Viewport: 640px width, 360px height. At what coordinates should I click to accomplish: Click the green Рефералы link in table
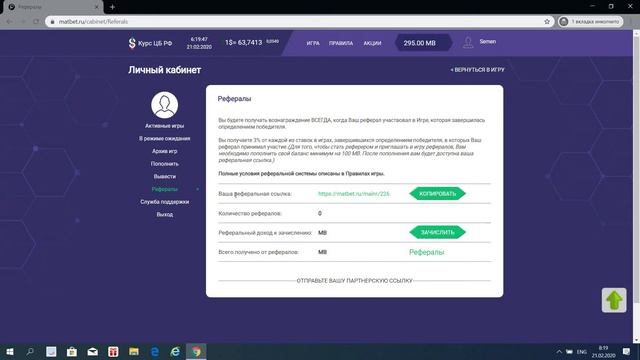pos(427,252)
